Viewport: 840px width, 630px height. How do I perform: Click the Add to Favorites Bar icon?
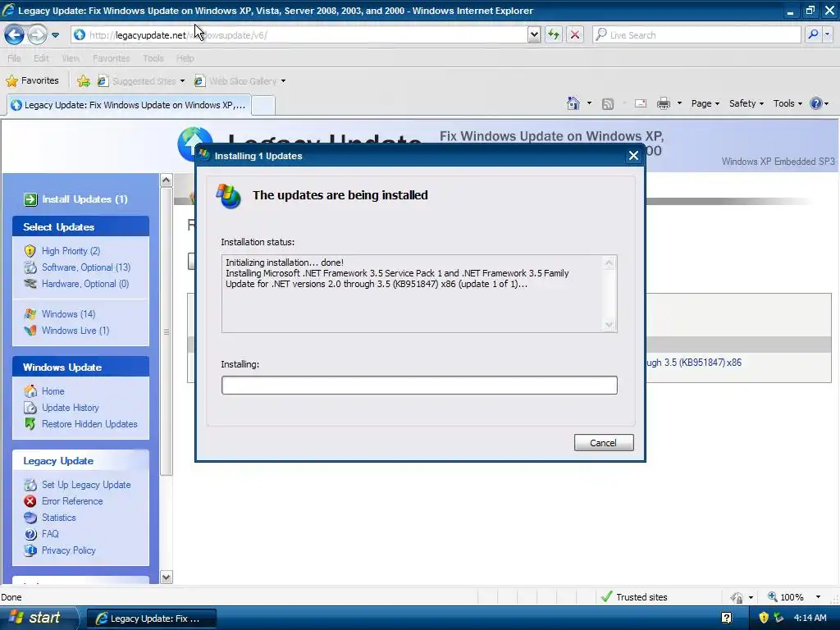click(84, 81)
